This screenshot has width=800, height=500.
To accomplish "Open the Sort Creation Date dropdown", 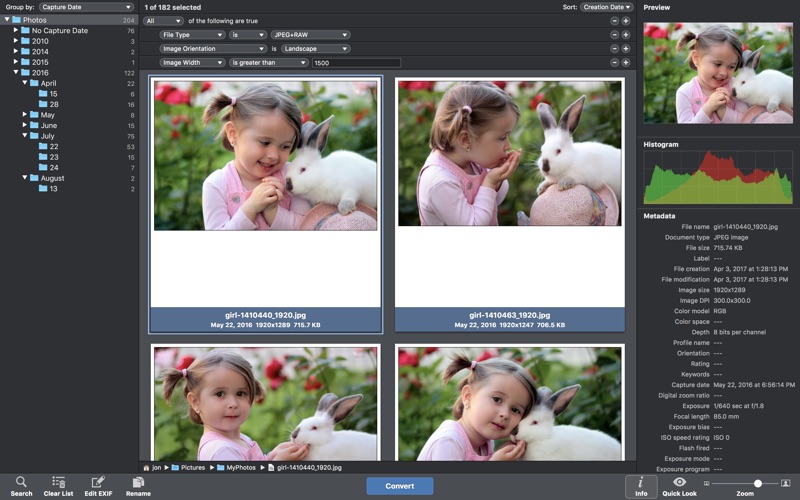I will pos(607,7).
